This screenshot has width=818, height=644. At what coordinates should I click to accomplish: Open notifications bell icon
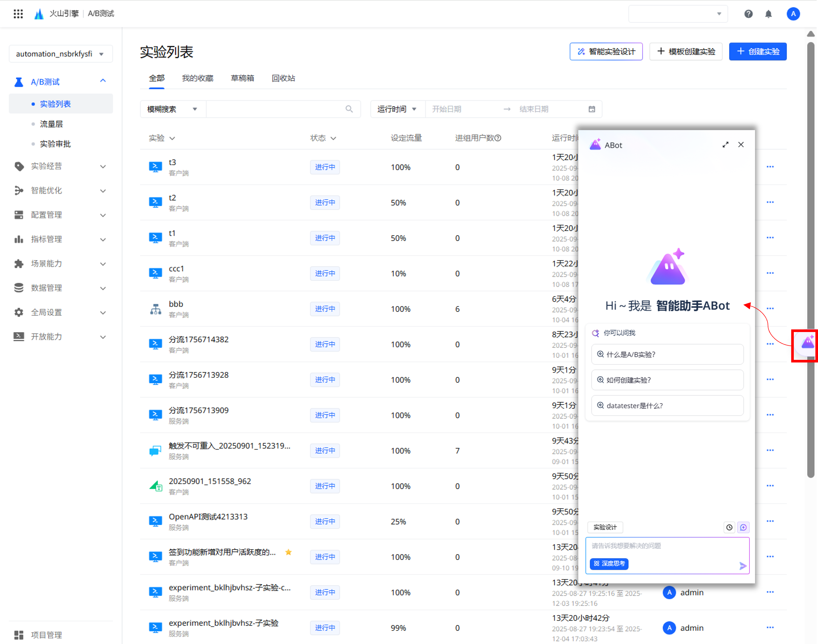point(768,14)
